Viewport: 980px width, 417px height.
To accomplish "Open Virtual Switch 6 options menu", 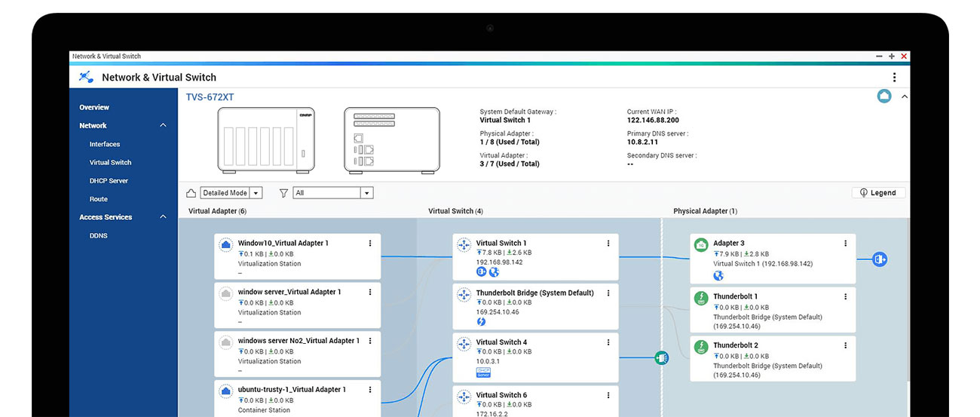I will coord(608,395).
